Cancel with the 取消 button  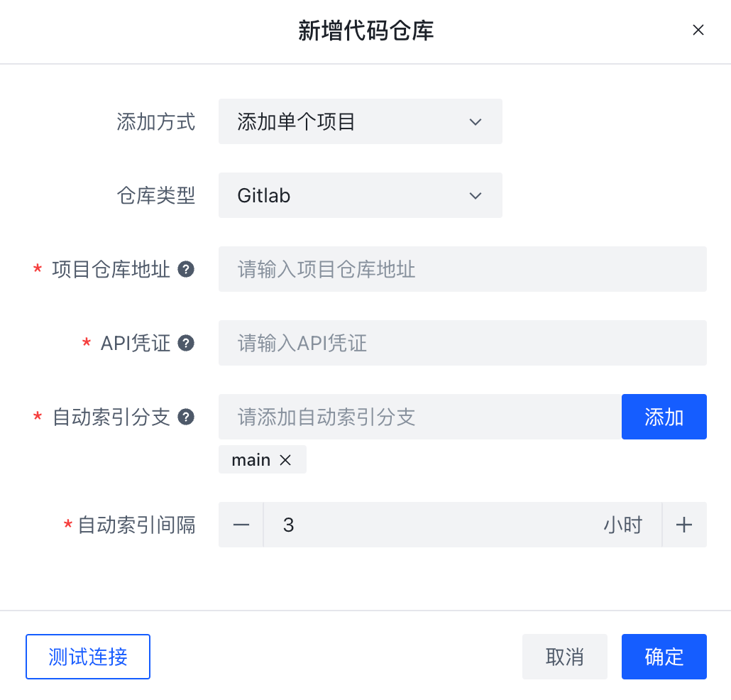(564, 657)
